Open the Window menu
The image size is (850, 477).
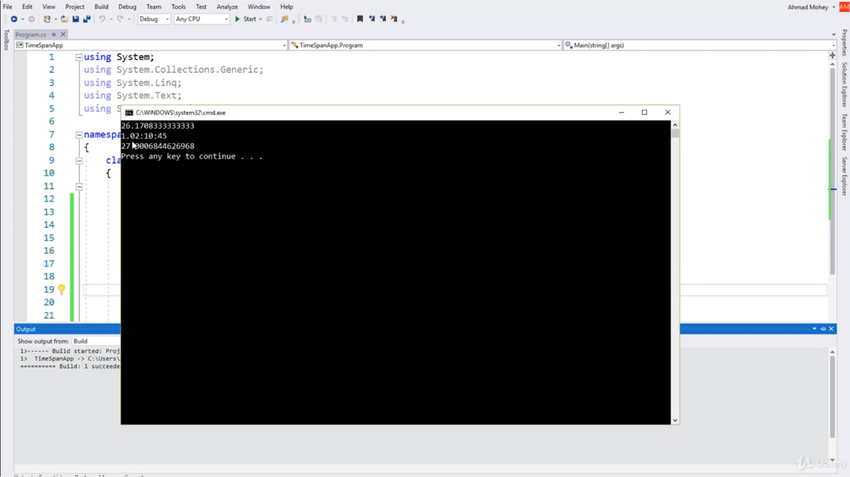click(x=259, y=7)
